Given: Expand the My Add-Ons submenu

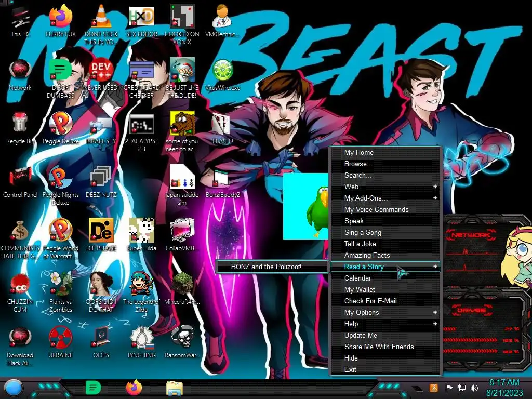Looking at the screenshot, I should click(385, 198).
